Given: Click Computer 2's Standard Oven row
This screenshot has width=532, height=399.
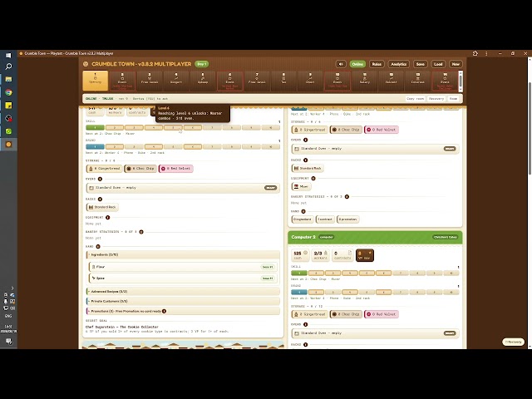Looking at the screenshot, I should (x=375, y=333).
